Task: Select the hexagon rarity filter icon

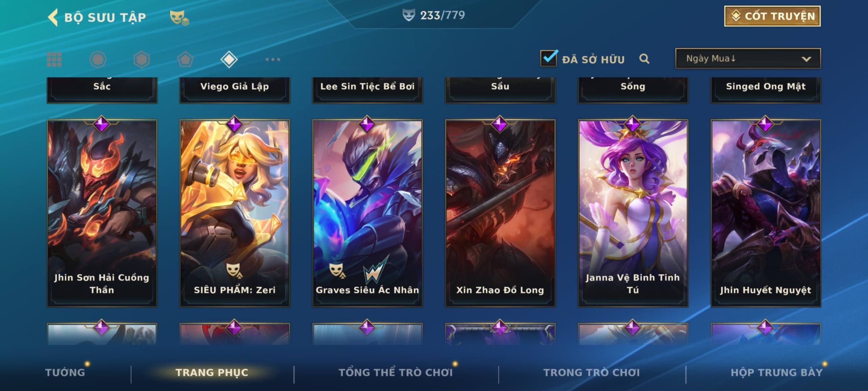Action: tap(141, 59)
